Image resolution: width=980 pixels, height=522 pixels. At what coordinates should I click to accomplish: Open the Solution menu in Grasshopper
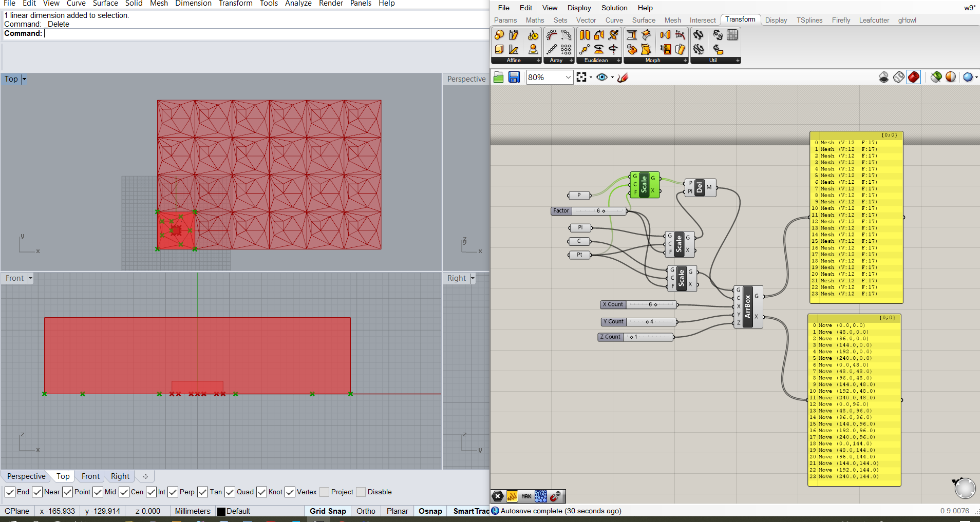[614, 8]
